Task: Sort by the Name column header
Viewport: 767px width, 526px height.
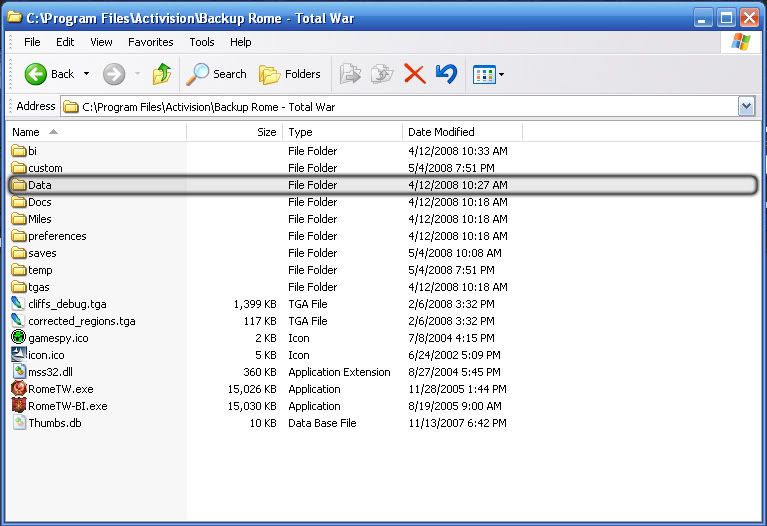Action: pos(97,132)
